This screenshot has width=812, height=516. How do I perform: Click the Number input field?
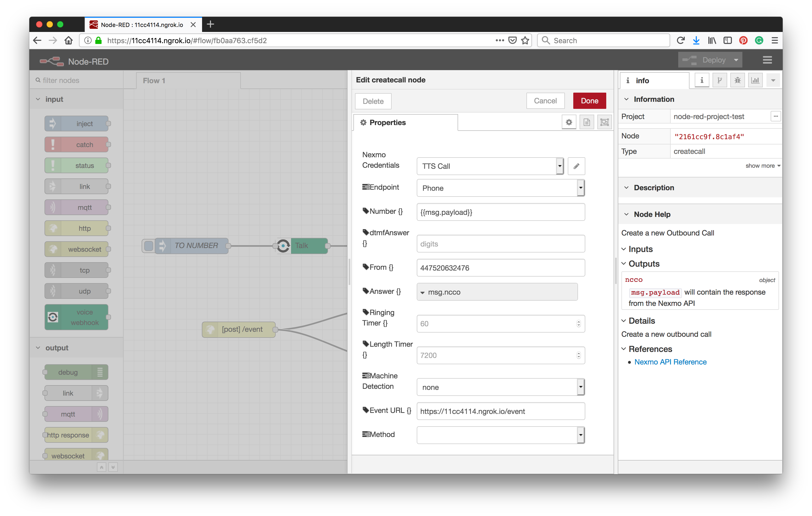click(501, 212)
